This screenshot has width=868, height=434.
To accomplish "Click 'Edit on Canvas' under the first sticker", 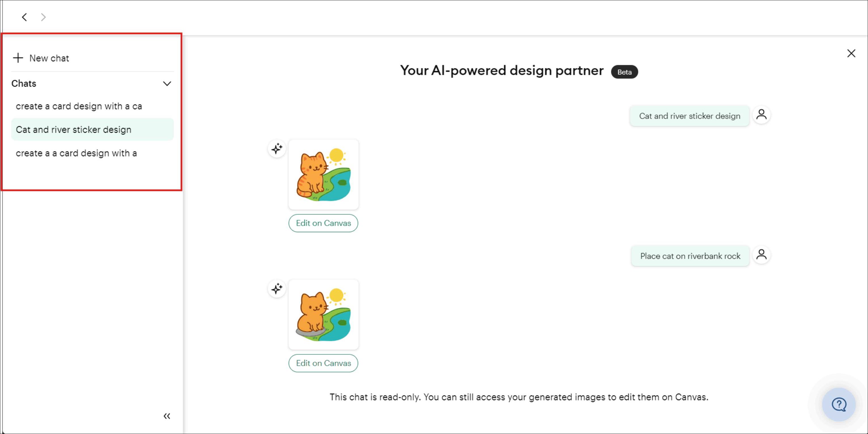I will point(323,223).
